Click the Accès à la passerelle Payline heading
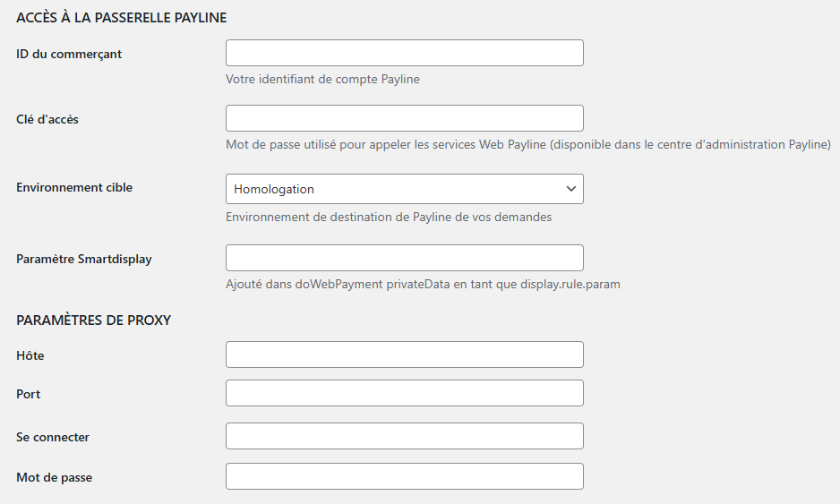The height and width of the screenshot is (504, 840). [122, 18]
